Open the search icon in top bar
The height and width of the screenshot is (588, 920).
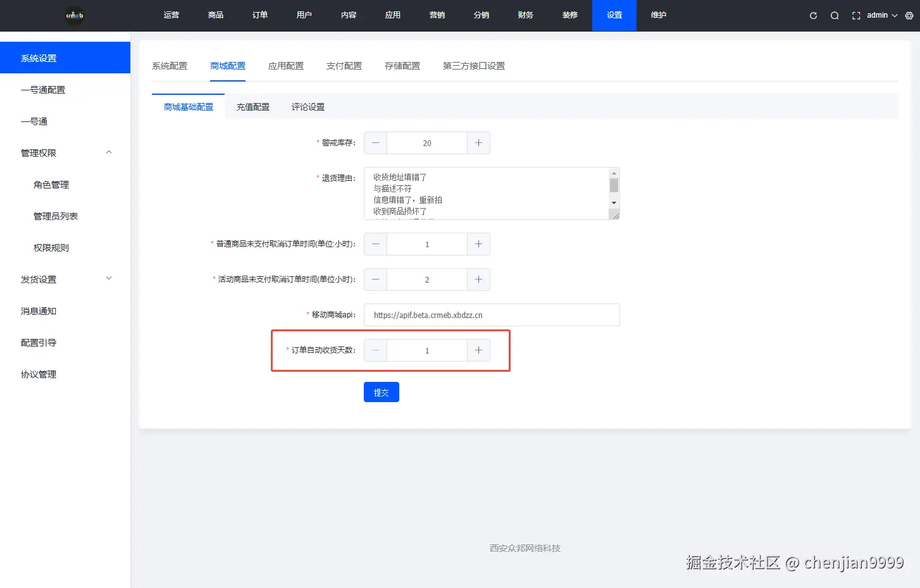pos(835,16)
